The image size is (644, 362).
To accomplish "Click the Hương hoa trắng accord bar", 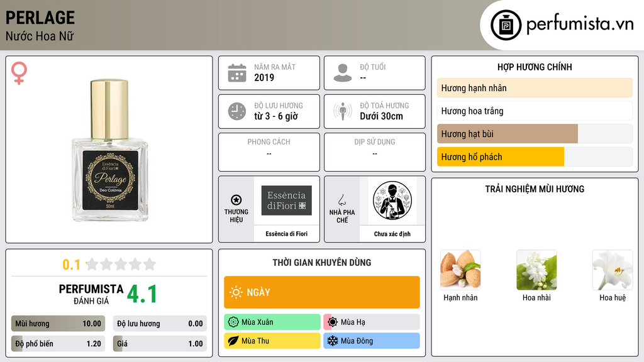I will tap(535, 111).
